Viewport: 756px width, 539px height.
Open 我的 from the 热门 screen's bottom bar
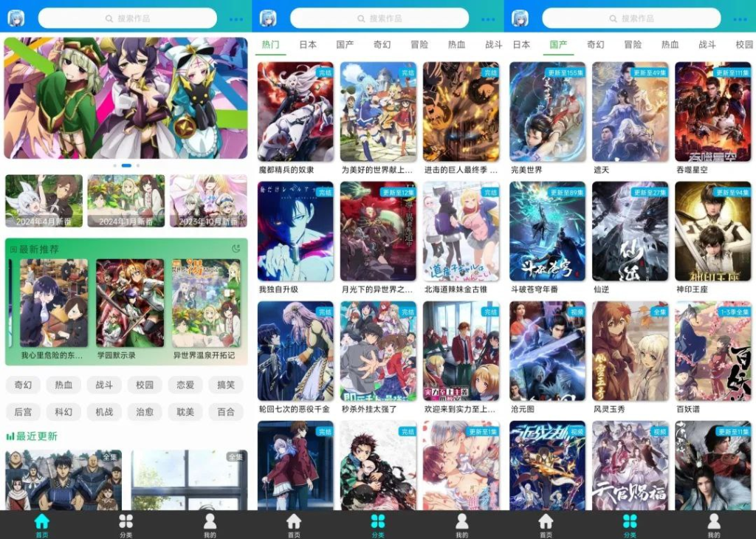[x=462, y=524]
